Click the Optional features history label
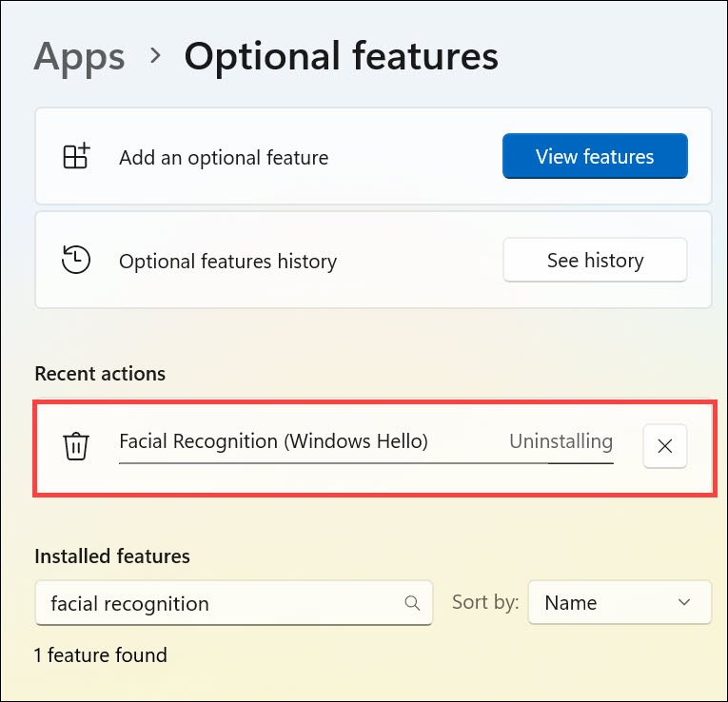The height and width of the screenshot is (702, 728). (x=227, y=261)
